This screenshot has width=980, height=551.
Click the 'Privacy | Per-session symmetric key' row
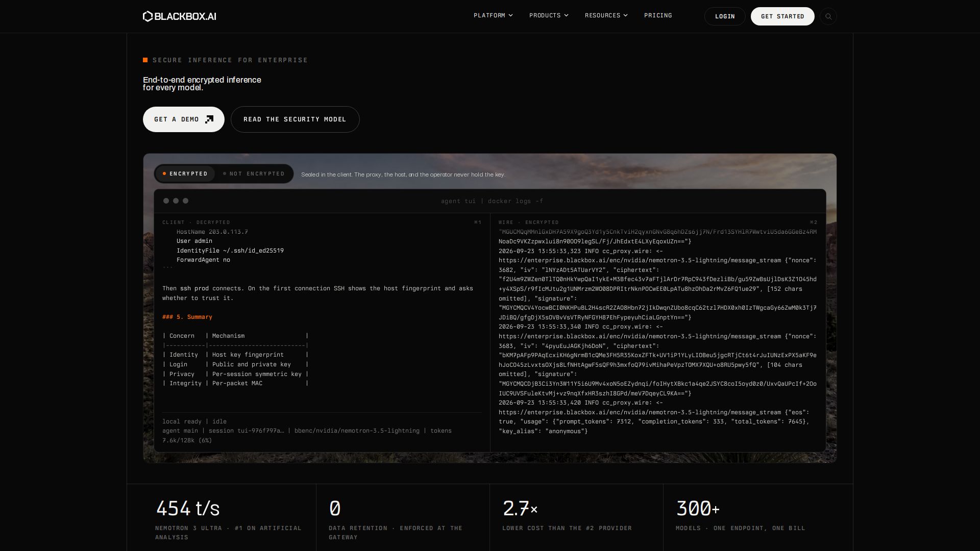pyautogui.click(x=235, y=374)
